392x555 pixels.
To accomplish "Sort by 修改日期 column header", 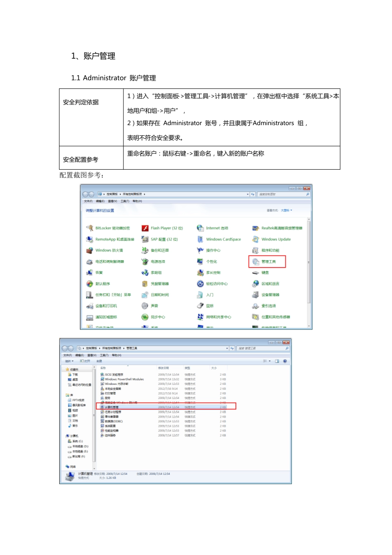I will [163, 368].
